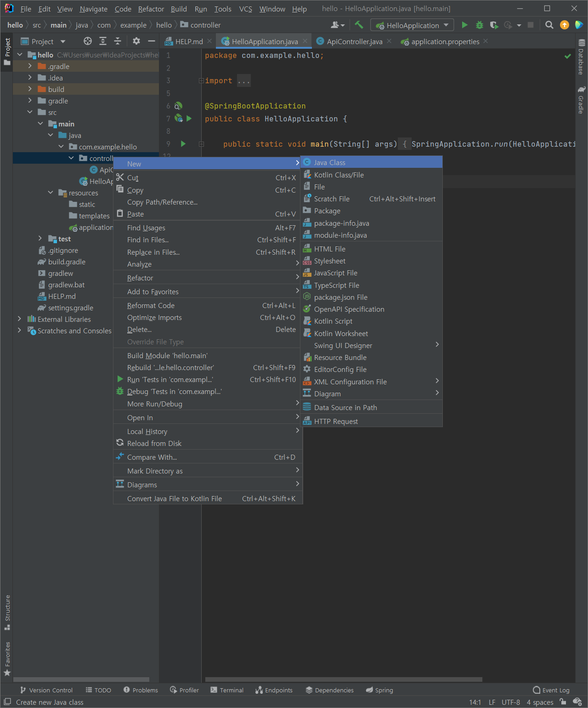588x708 pixels.
Task: Open the VCS menu in menu bar
Action: 245,9
